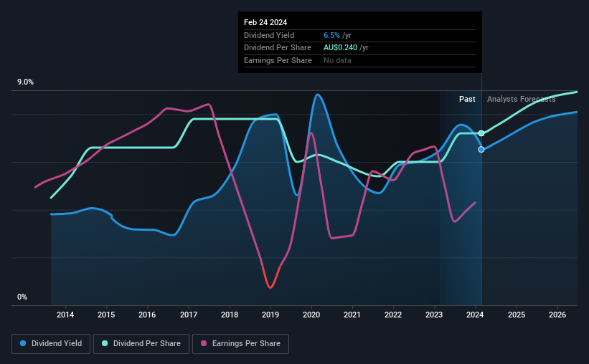Click the AU$0.240 dividend per share value

(x=340, y=48)
